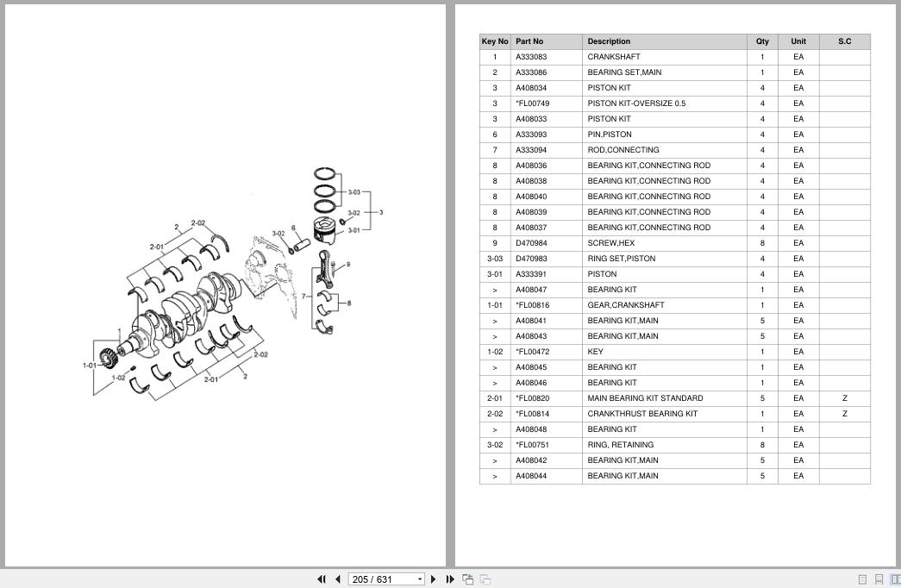Select part number A408036
The width and height of the screenshot is (901, 588).
[x=531, y=166]
